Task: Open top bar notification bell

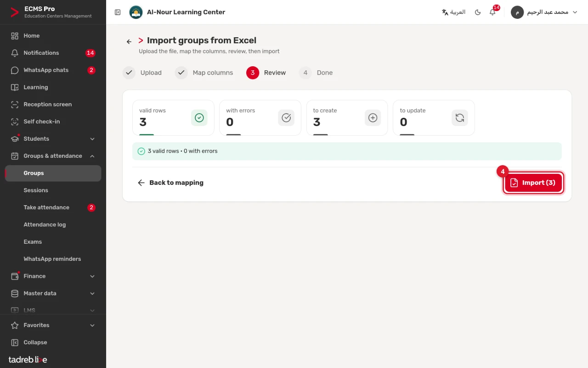Action: [492, 12]
